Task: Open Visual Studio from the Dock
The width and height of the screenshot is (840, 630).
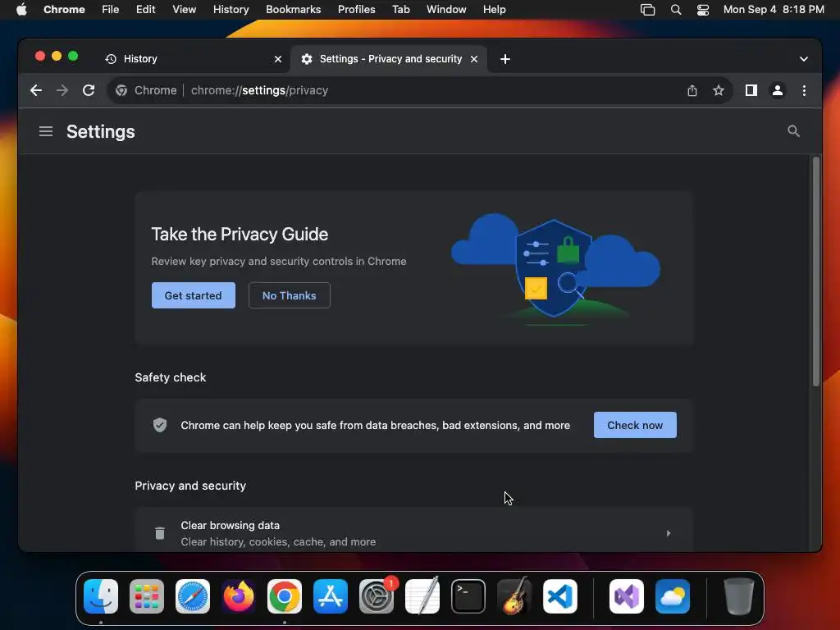Action: 627,596
